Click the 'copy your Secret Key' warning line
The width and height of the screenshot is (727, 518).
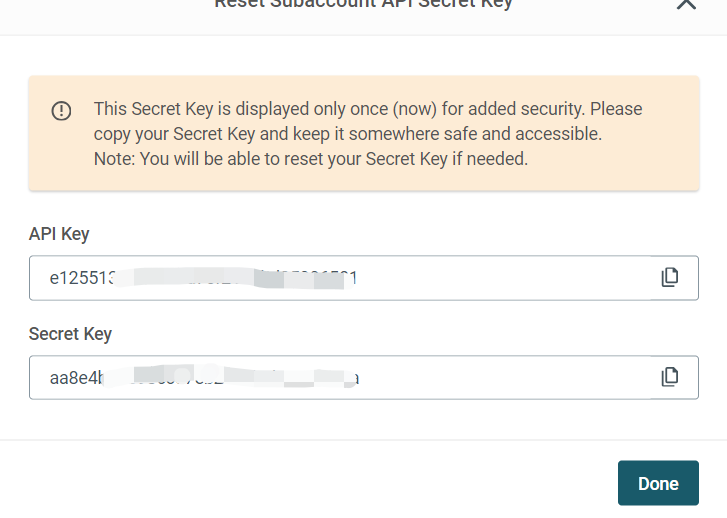[x=348, y=134]
